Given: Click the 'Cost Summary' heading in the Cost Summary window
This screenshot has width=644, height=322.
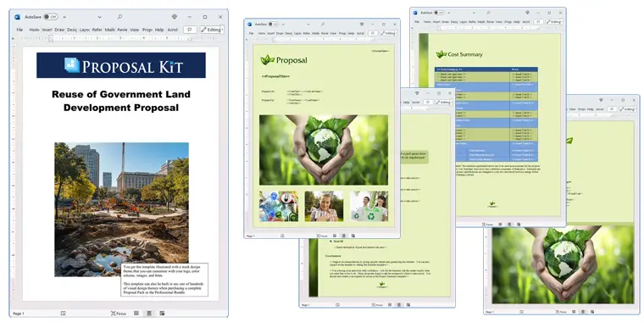Looking at the screenshot, I should [x=465, y=54].
